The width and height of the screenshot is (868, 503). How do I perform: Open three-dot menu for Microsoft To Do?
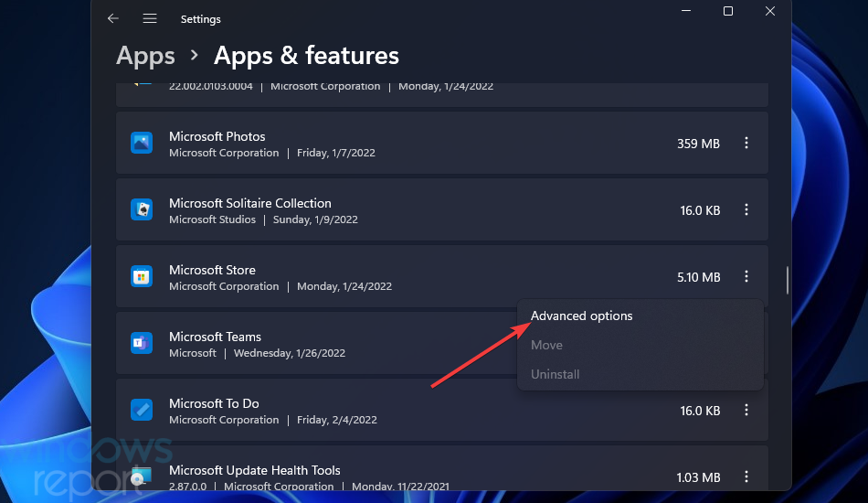pos(746,410)
